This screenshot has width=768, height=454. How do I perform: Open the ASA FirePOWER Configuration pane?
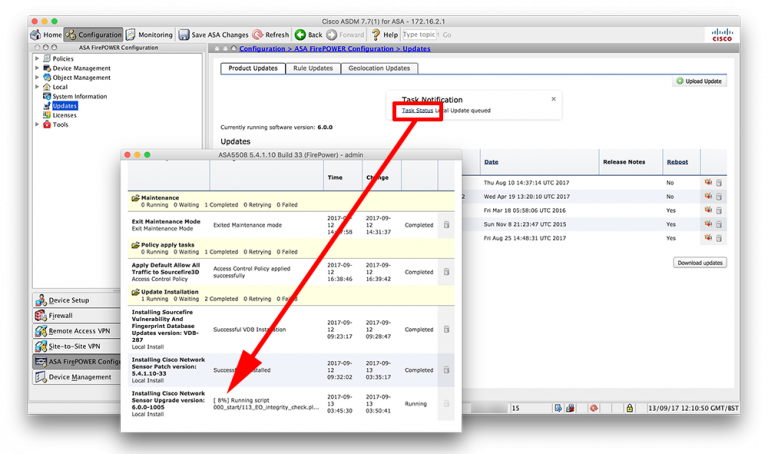(76, 361)
